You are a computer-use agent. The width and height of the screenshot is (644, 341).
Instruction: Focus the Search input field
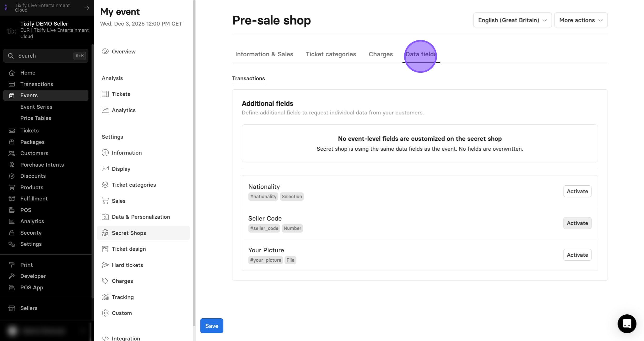coord(46,56)
